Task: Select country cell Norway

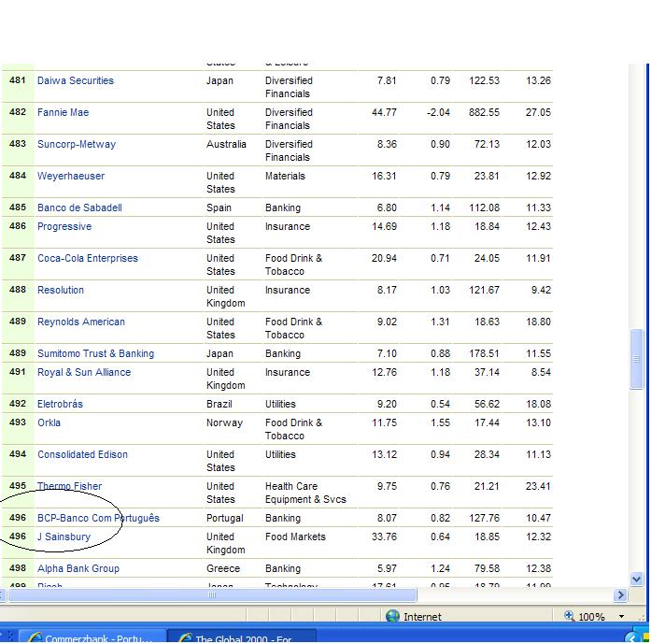Action: pyautogui.click(x=224, y=423)
